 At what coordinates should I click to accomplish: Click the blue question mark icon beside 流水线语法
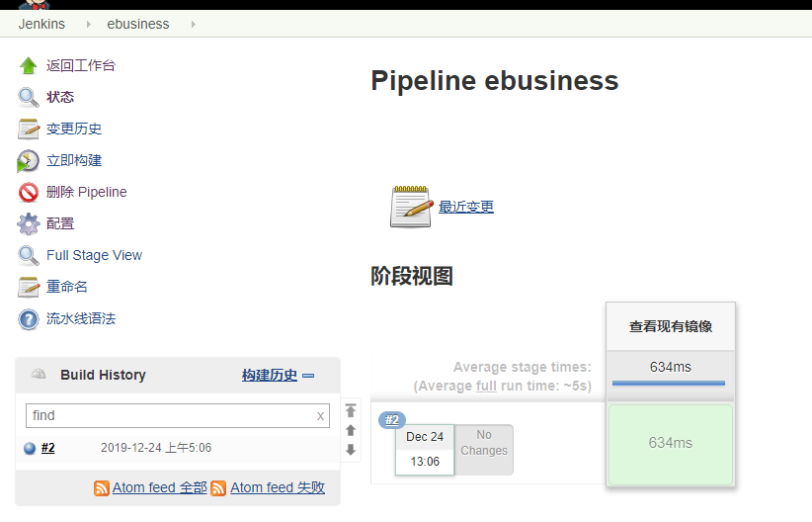pos(29,319)
